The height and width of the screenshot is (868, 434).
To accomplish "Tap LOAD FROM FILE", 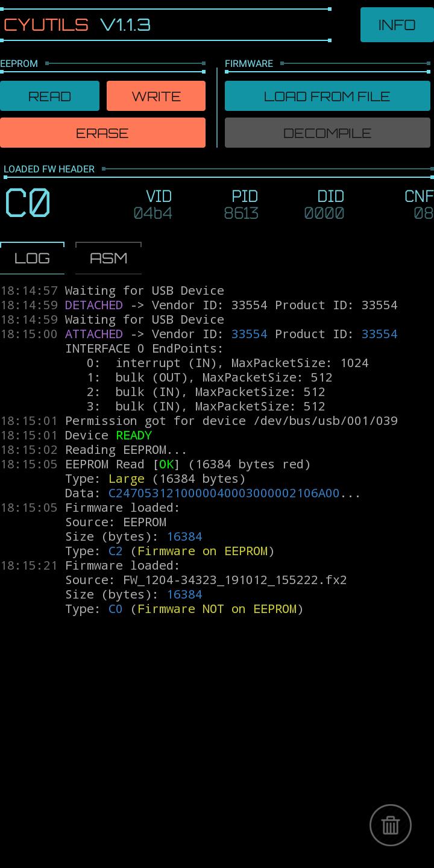I will pyautogui.click(x=327, y=96).
